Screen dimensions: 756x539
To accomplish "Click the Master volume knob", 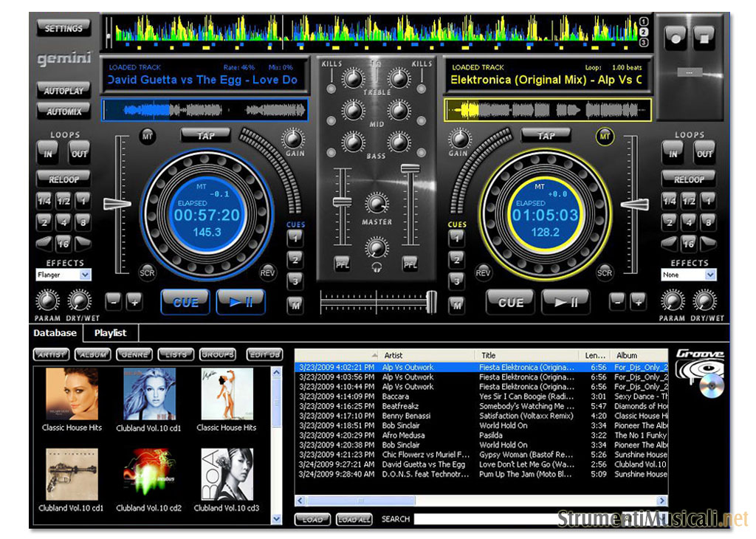I will pyautogui.click(x=377, y=203).
